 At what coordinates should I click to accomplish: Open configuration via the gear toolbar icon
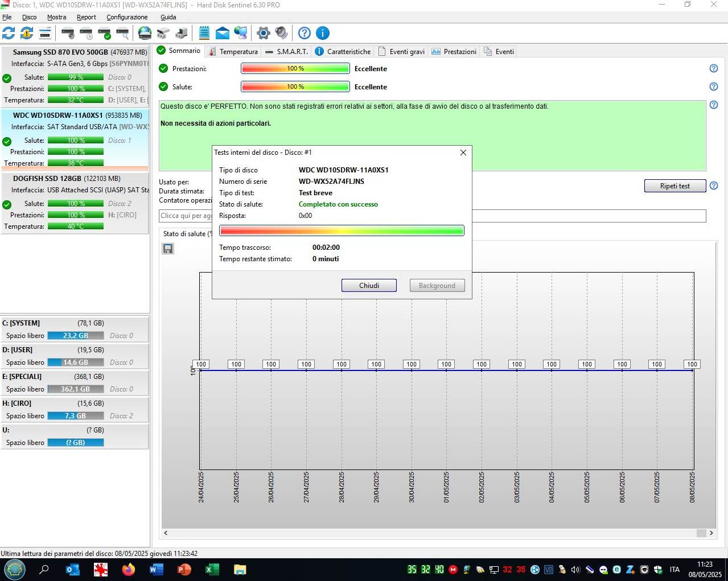[x=263, y=33]
